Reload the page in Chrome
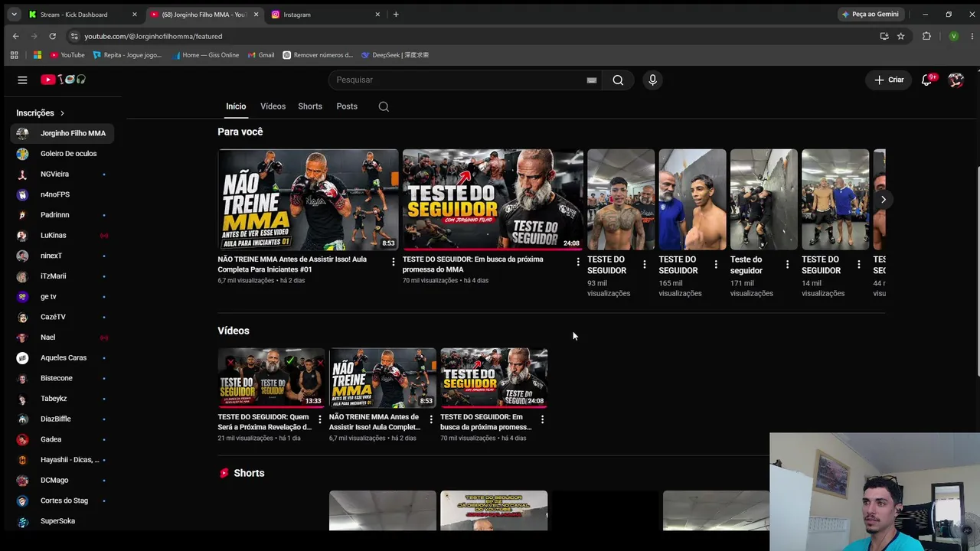 pos(52,36)
